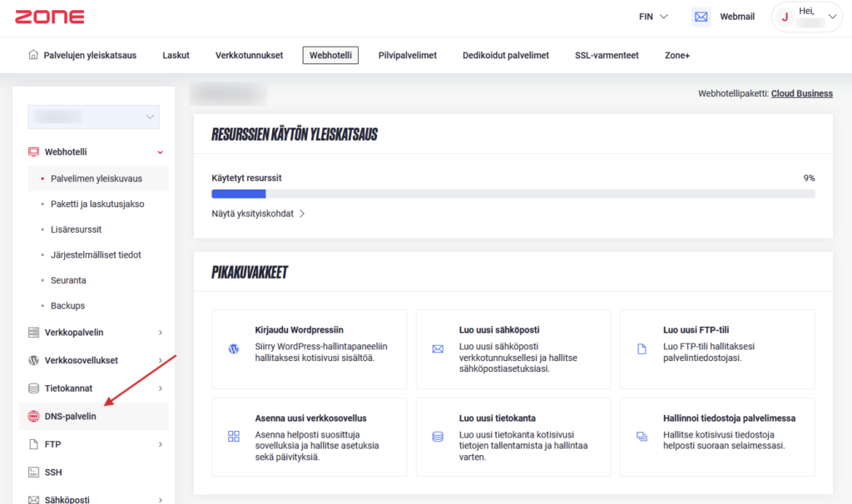Viewport: 852px width, 504px height.
Task: Click the Hallinnoi tiedostoja palvelimessa icon
Action: (x=641, y=436)
